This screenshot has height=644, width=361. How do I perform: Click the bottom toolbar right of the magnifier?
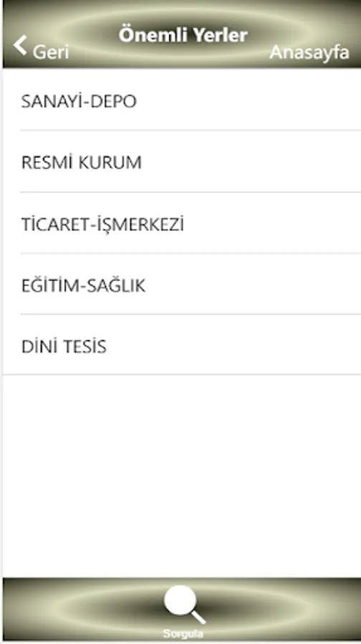tap(284, 609)
